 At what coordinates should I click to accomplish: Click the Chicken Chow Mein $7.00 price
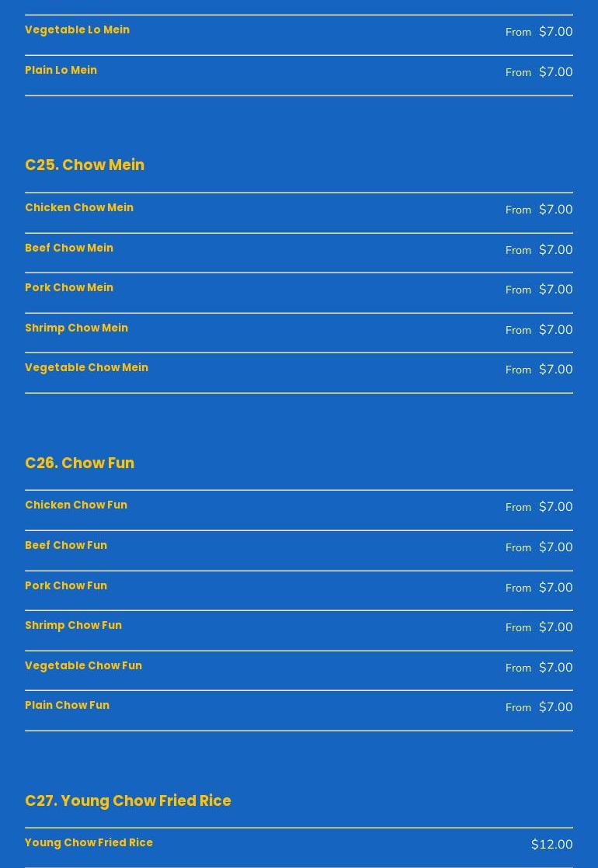555,210
